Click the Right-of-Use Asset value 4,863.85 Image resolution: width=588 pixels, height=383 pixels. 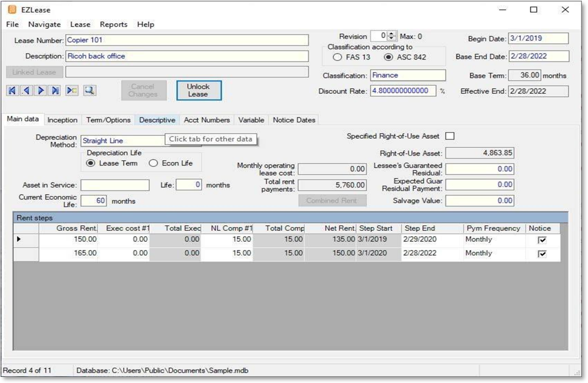pos(480,153)
